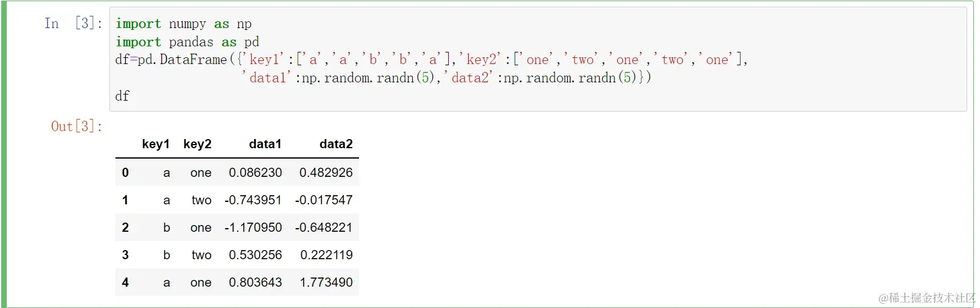
Task: Click the data1 value -1.170950
Action: click(253, 227)
